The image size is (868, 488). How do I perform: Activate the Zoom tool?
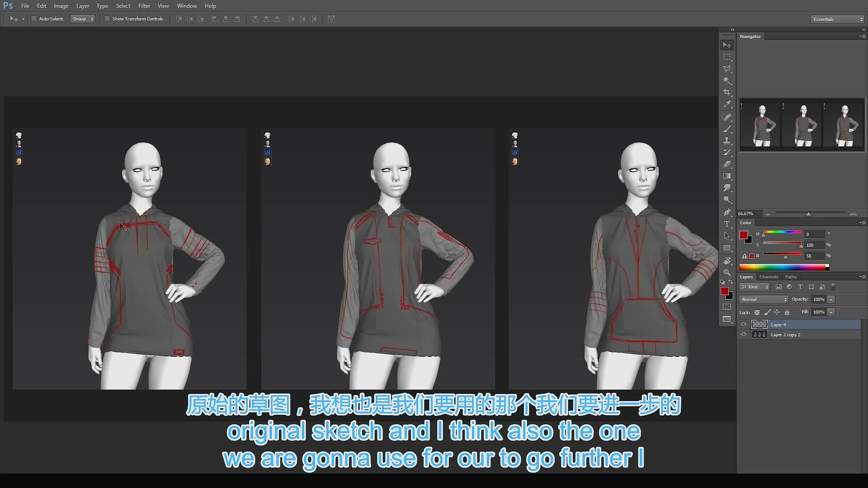pos(727,272)
